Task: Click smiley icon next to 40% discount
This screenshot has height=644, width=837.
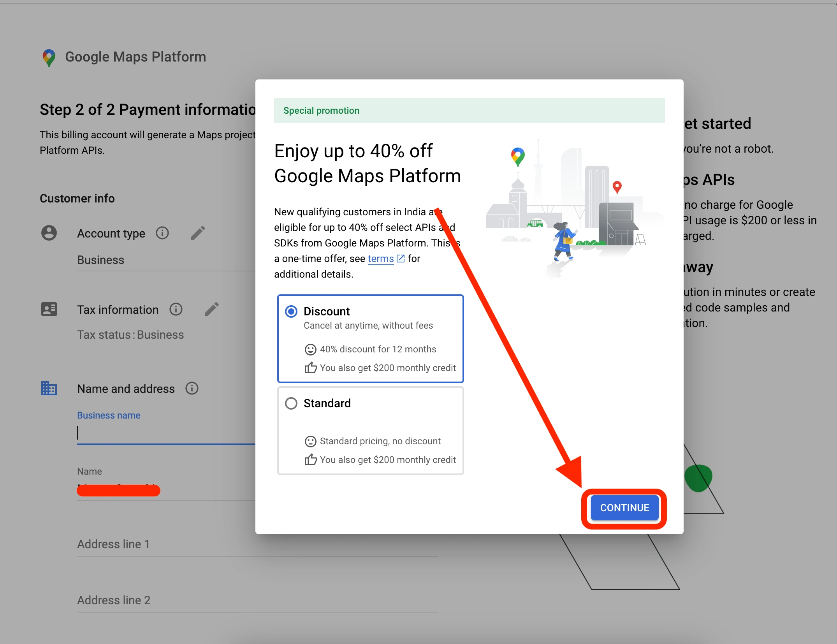Action: click(310, 350)
